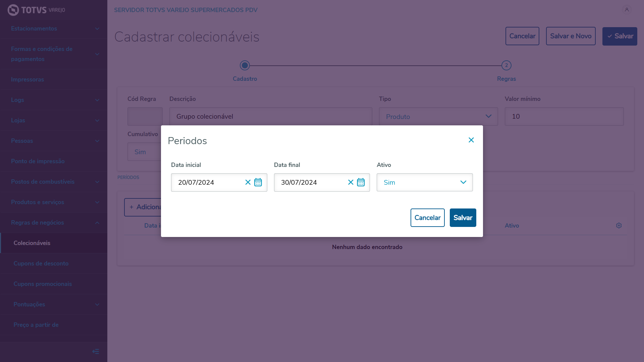The image size is (644, 362).
Task: Open the Ativo dropdown in dialog
Action: pos(424,182)
